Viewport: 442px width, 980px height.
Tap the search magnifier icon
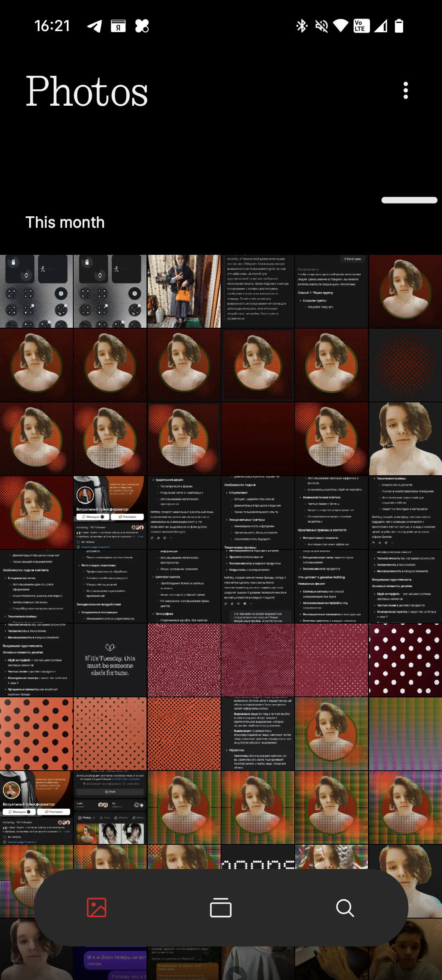(x=345, y=907)
